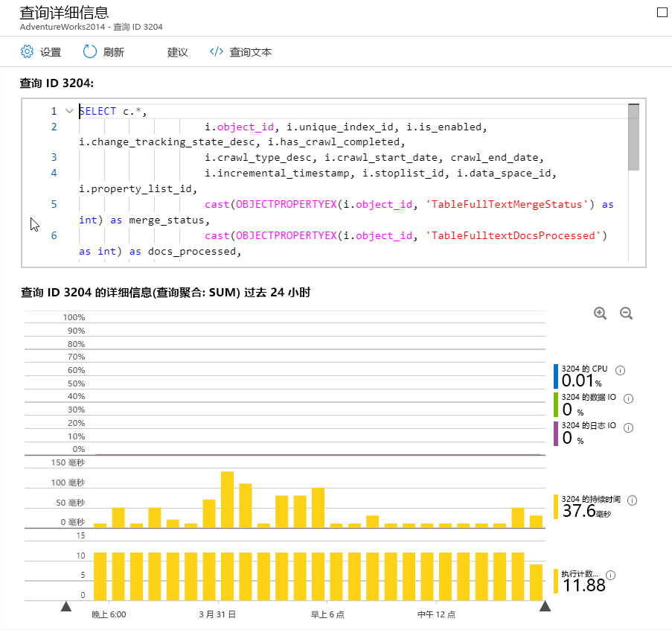Click the 设置 text label
Image resolution: width=672 pixels, height=630 pixels.
point(51,52)
